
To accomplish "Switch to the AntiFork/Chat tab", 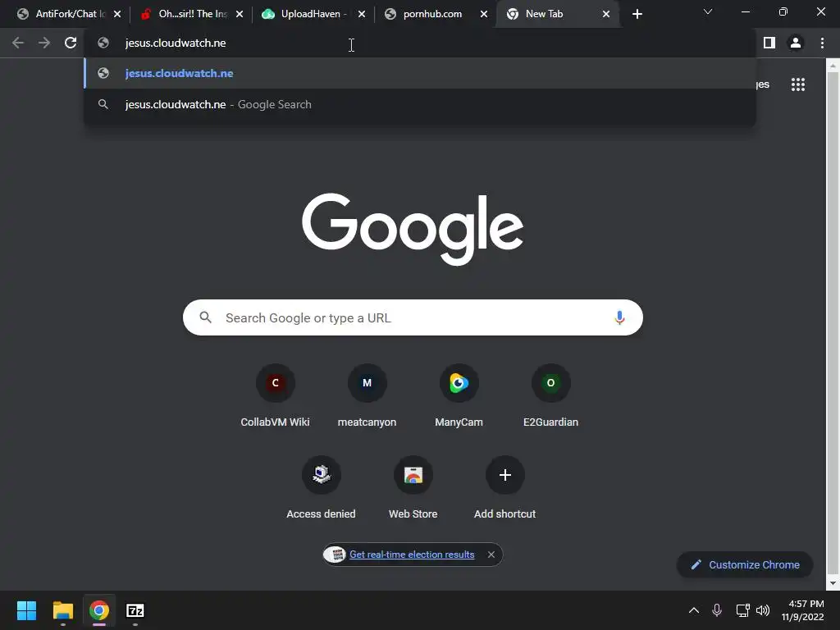I will (x=64, y=14).
